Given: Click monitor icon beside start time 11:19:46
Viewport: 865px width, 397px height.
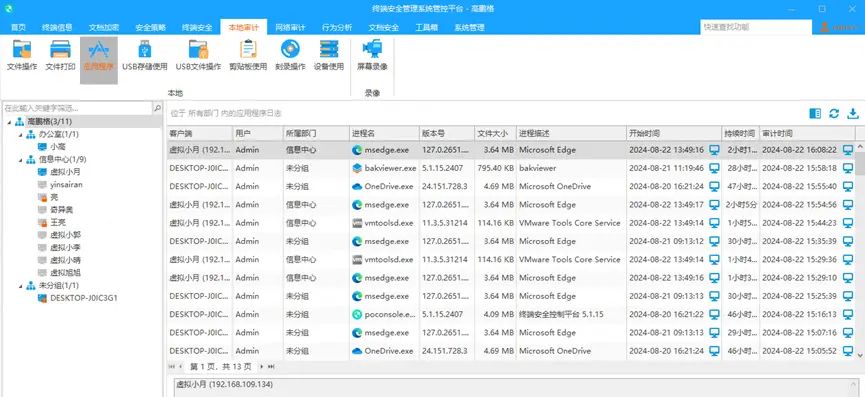Looking at the screenshot, I should pos(714,168).
